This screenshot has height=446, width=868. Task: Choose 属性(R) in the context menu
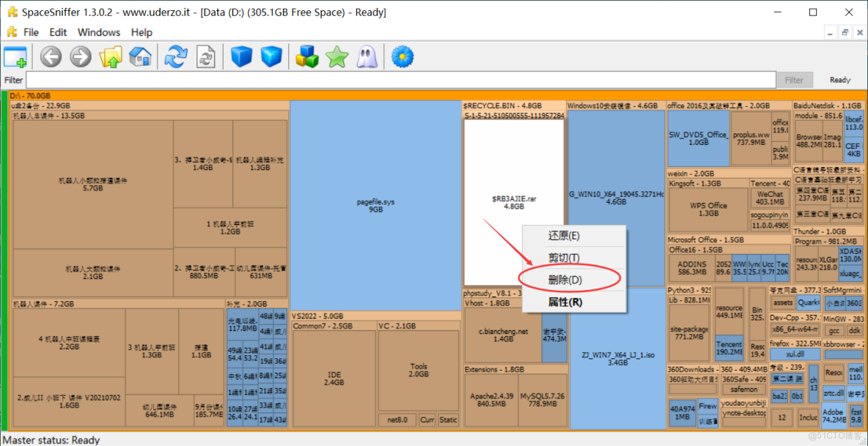click(575, 302)
